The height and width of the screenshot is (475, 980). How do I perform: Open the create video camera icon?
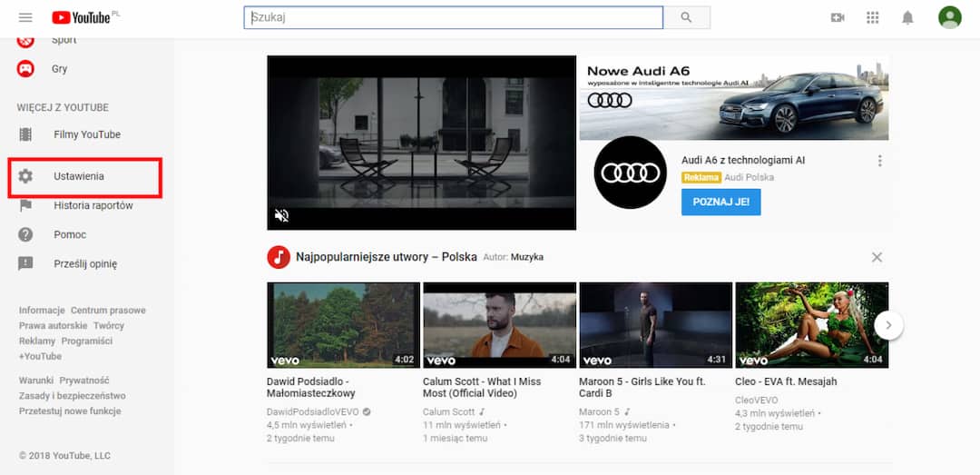(x=838, y=17)
